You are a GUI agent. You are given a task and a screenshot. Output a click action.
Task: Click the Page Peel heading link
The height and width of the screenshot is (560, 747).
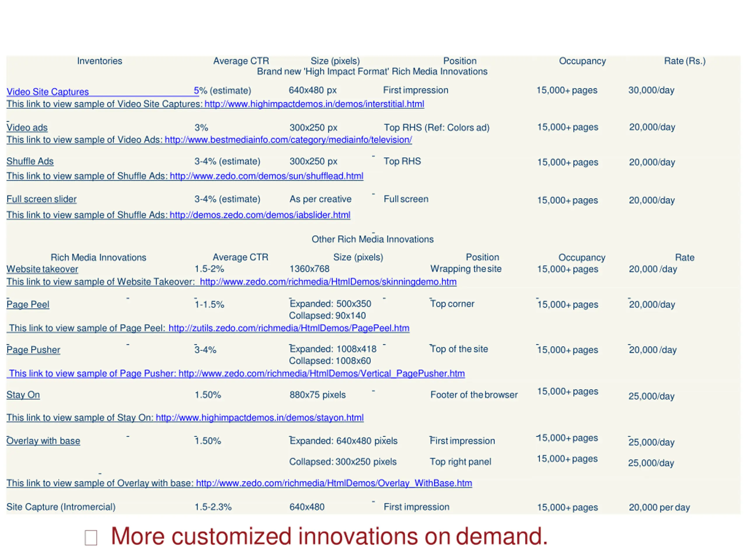[x=28, y=304]
